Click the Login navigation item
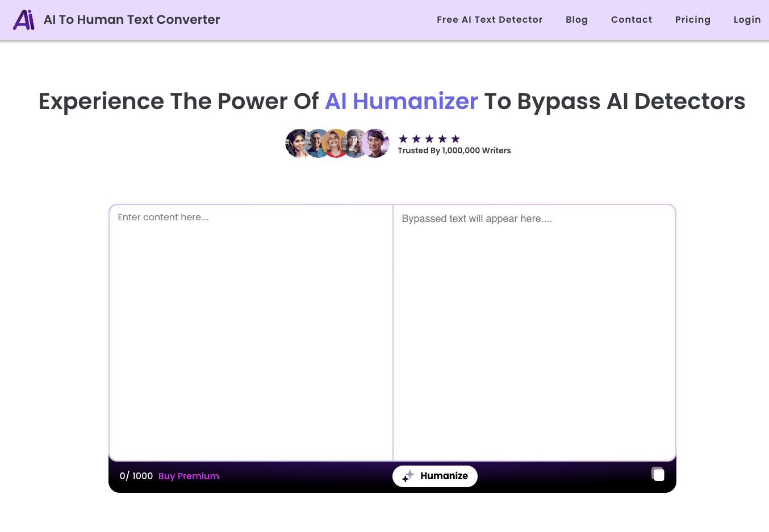The height and width of the screenshot is (532, 769). click(x=747, y=19)
